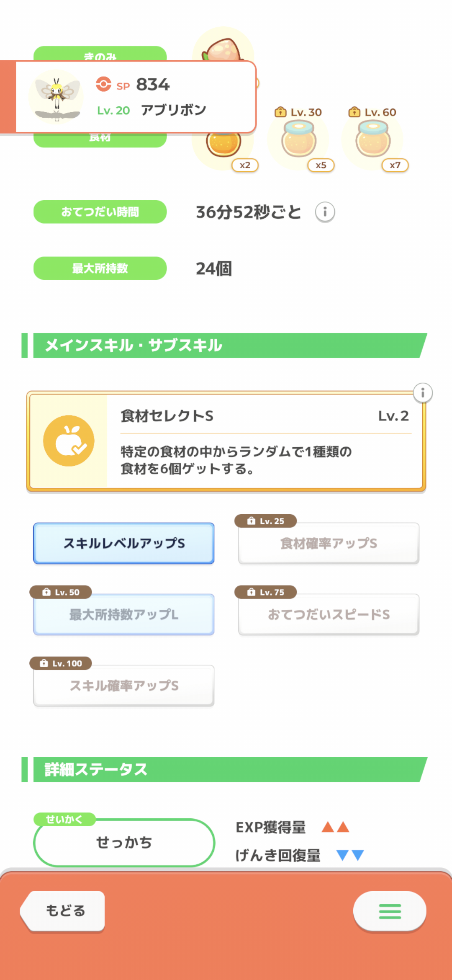Tap the 最大所持数 green label
Image resolution: width=452 pixels, height=980 pixels.
point(100,268)
